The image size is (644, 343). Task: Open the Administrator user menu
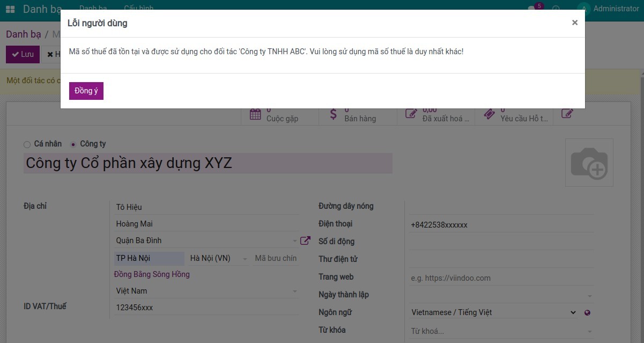[609, 9]
